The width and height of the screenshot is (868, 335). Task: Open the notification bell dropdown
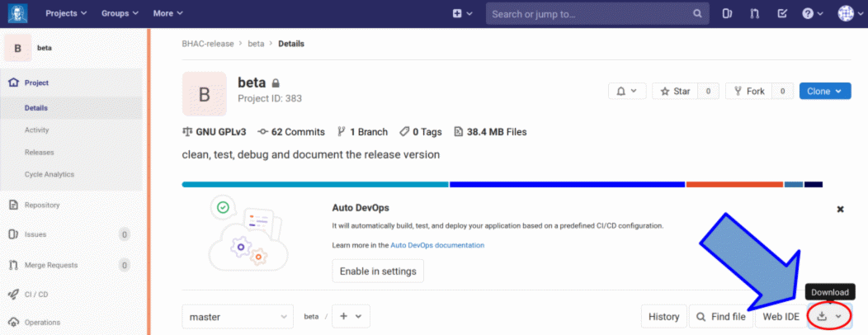click(627, 92)
